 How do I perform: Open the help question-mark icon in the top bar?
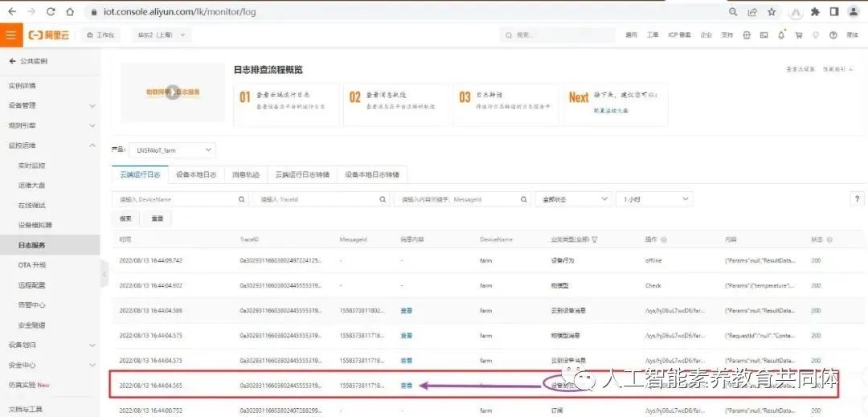pos(833,35)
